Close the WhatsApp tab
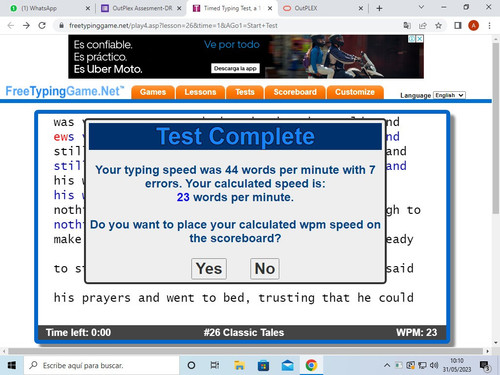 pos(88,8)
